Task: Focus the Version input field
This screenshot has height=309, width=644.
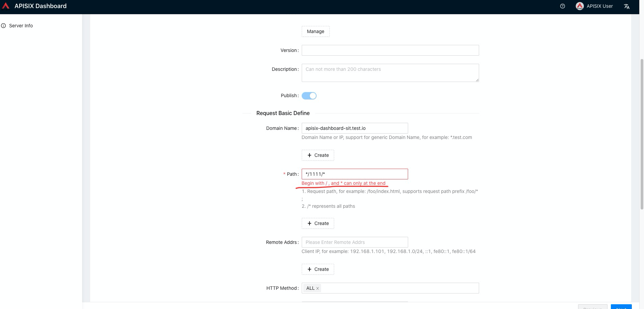Action: [x=390, y=50]
